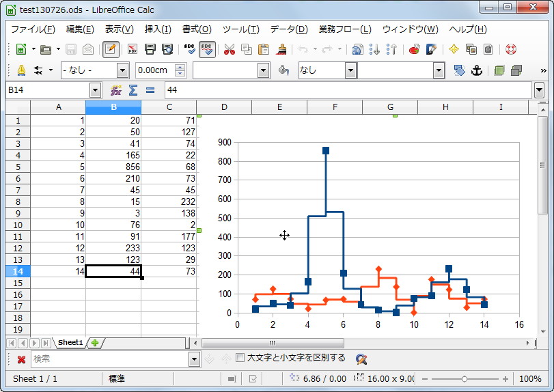Expand the line style 'なし' combo box
The width and height of the screenshot is (554, 392).
coord(122,70)
